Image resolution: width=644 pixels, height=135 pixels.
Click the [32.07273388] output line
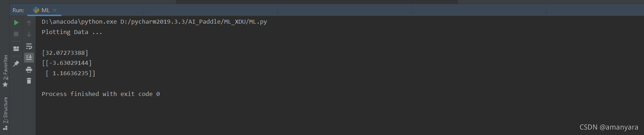(65, 53)
